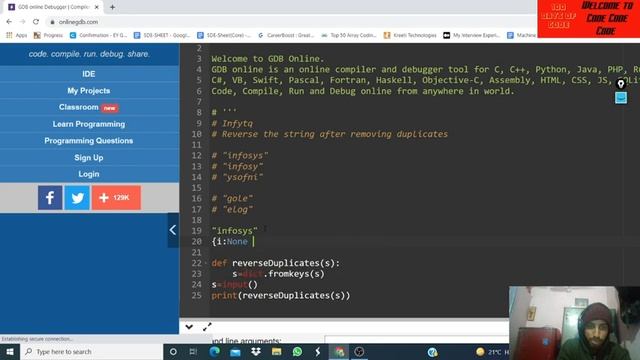Click the 21°C weather widget

492,351
